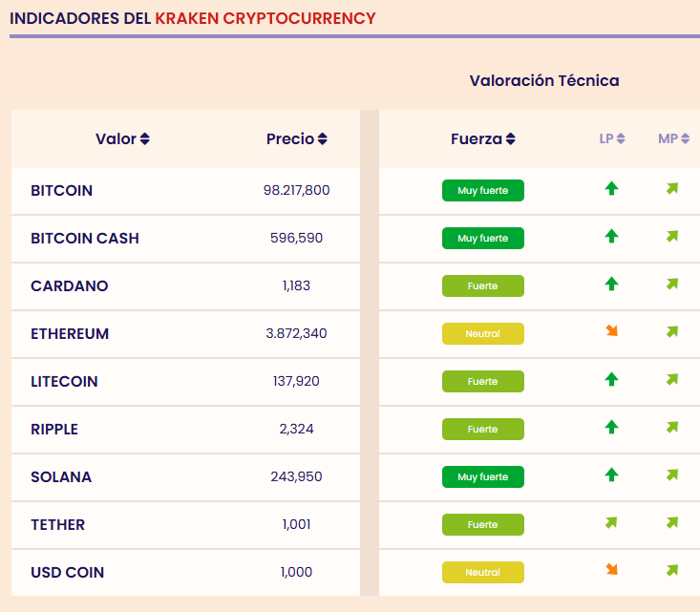Viewport: 700px width, 612px height.
Task: Click Solana's MP diagonal up arrow
Action: point(672,475)
